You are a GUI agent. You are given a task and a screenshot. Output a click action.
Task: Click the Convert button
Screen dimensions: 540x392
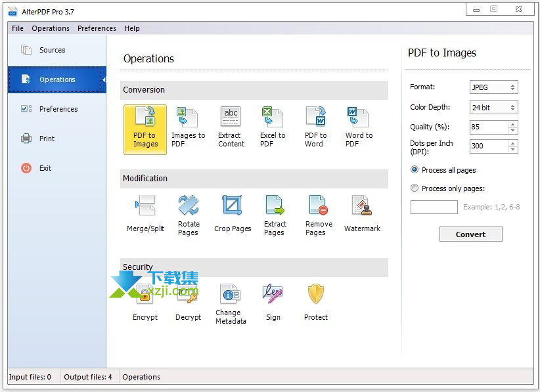pos(470,234)
